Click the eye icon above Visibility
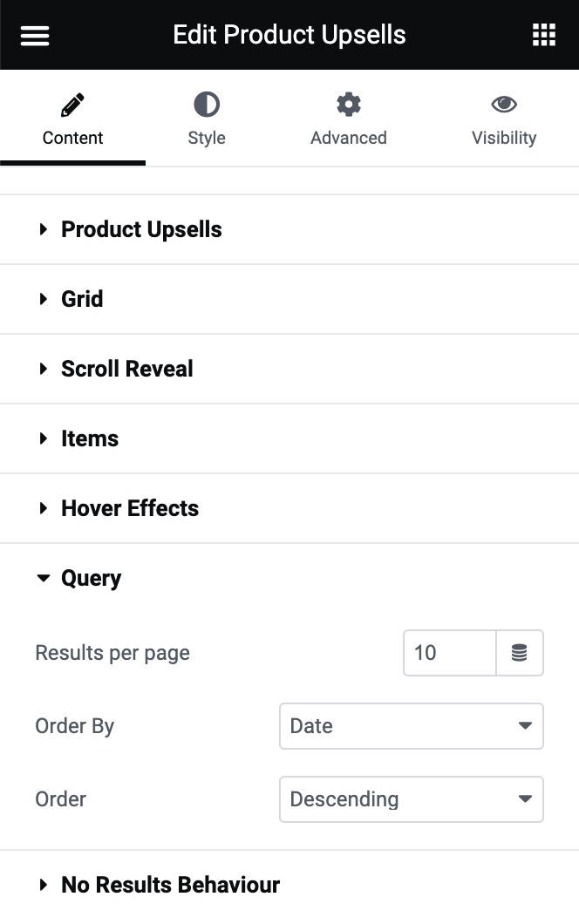The width and height of the screenshot is (579, 924). click(x=504, y=103)
